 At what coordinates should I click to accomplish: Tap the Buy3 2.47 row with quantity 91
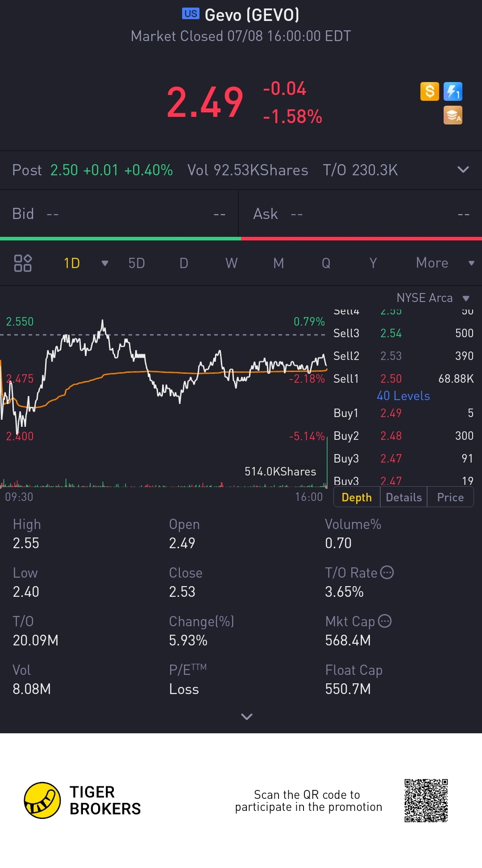tap(403, 459)
